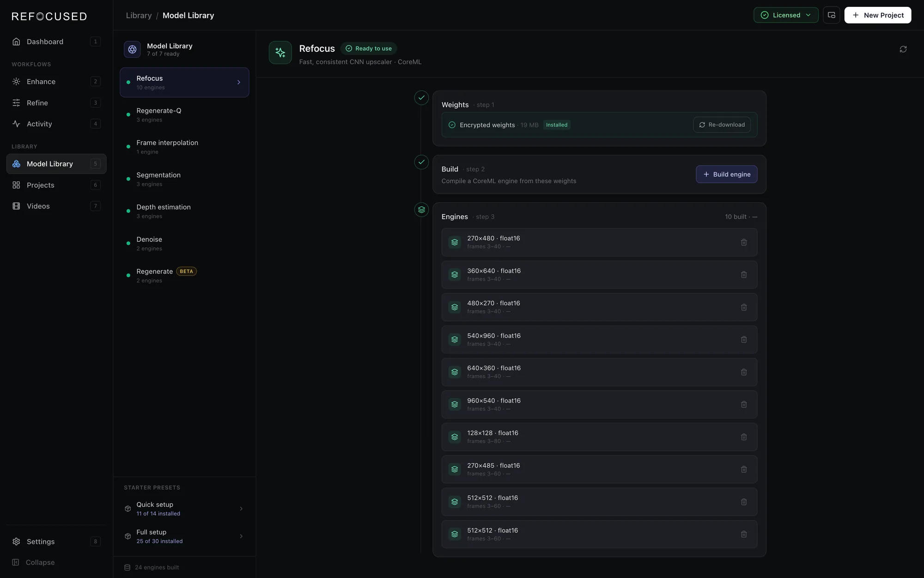
Task: Click the Activity pulse icon
Action: (x=16, y=124)
